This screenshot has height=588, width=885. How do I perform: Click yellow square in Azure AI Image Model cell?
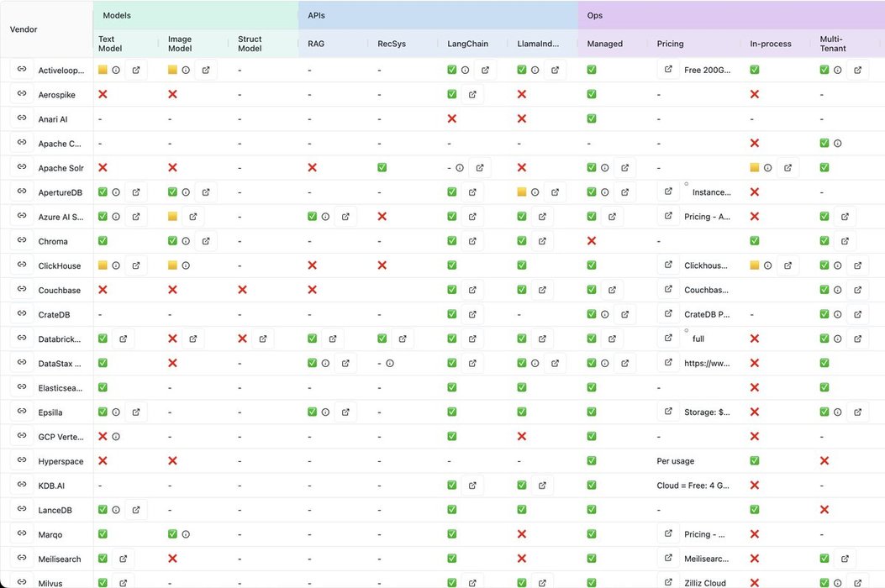172,217
